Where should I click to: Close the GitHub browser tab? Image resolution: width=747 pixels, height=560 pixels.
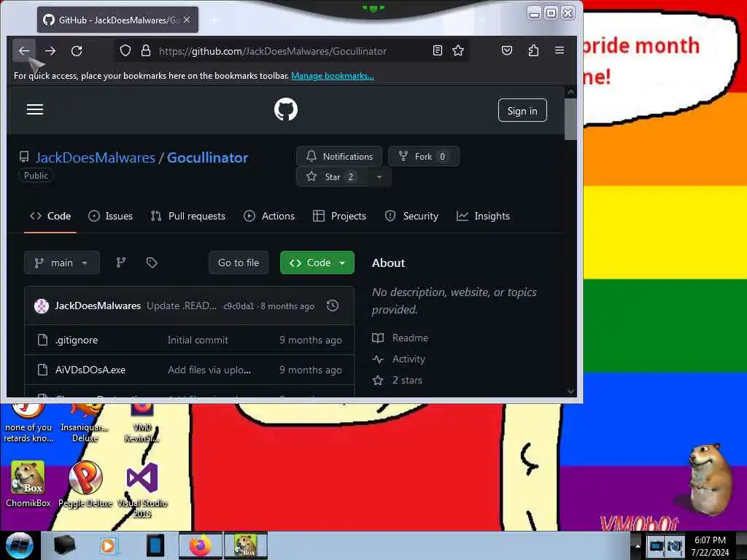[x=187, y=20]
